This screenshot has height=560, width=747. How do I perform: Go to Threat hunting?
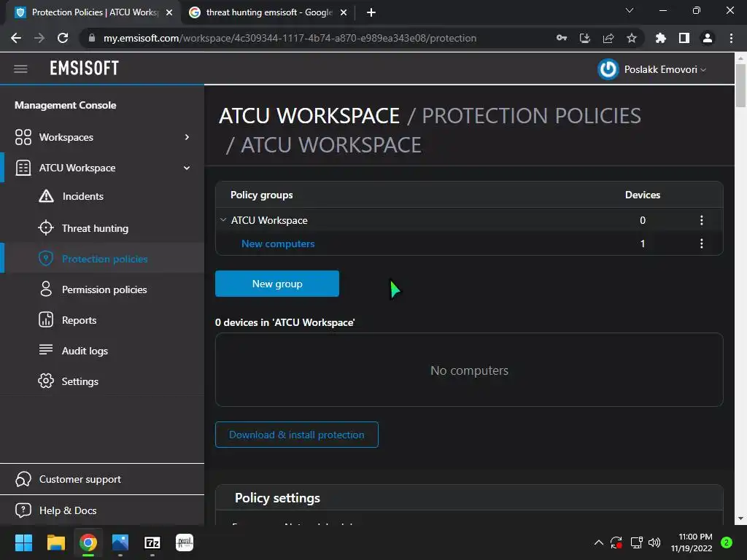point(96,228)
